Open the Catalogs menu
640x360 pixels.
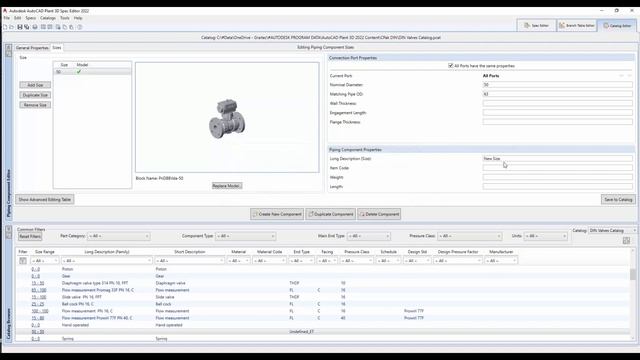tap(48, 18)
